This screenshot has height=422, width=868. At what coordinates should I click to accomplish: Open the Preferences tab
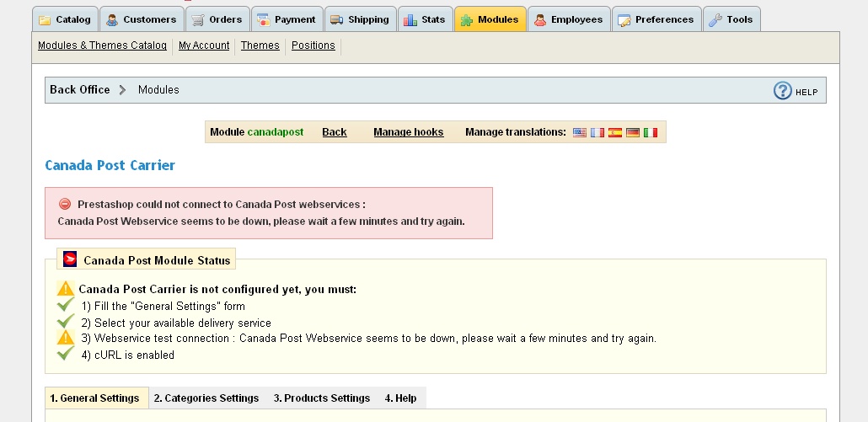pyautogui.click(x=656, y=19)
